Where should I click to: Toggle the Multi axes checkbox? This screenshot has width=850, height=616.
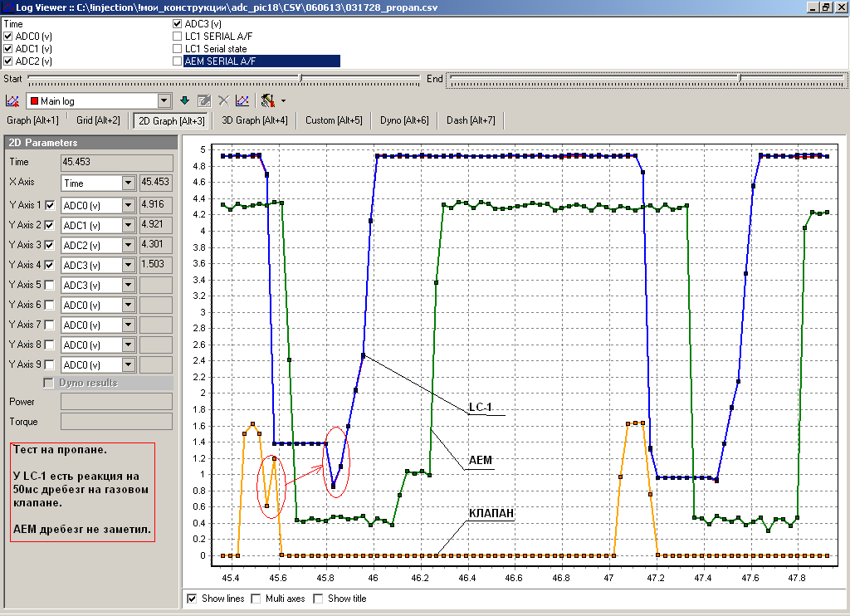[x=256, y=599]
